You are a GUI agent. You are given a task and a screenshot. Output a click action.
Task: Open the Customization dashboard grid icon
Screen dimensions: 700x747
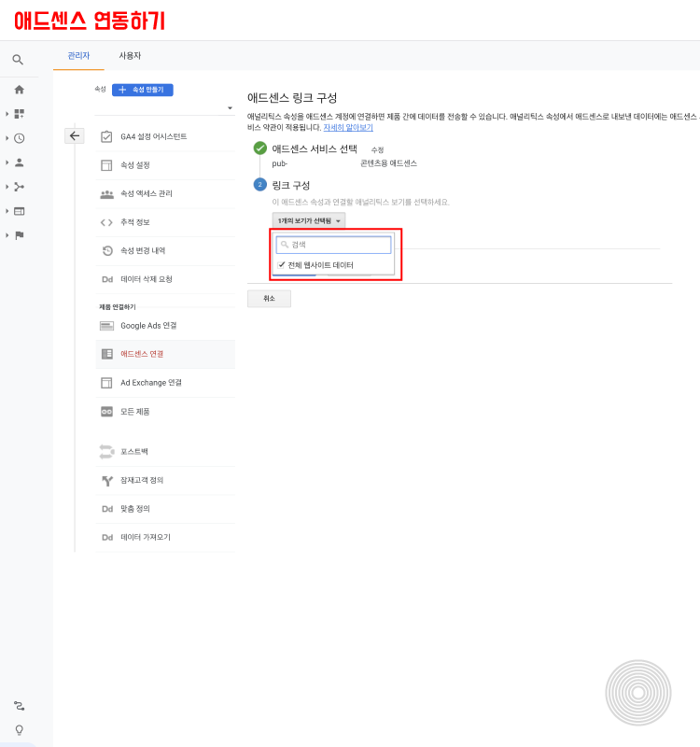click(19, 114)
